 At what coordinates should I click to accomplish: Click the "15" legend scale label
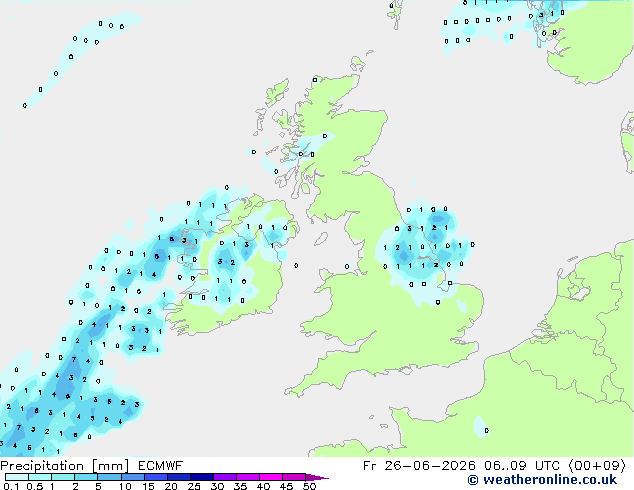[148, 486]
